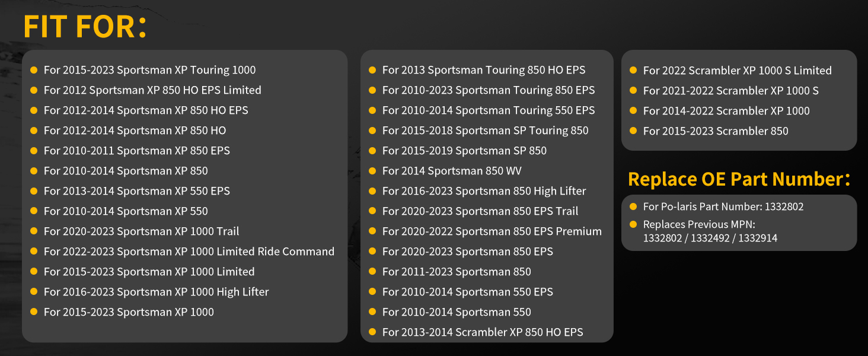
Task: Select the line "For 2010-2014 Sportsman 550"
Action: [457, 312]
